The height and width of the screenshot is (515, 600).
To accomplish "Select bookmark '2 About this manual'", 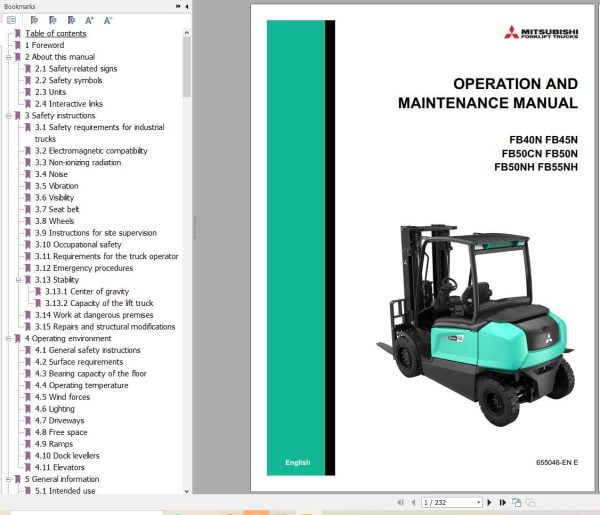I will pos(60,57).
